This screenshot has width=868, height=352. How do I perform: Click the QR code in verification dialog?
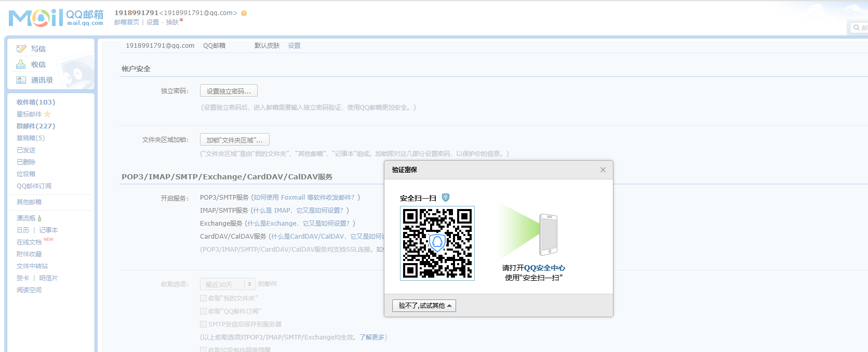[x=437, y=243]
